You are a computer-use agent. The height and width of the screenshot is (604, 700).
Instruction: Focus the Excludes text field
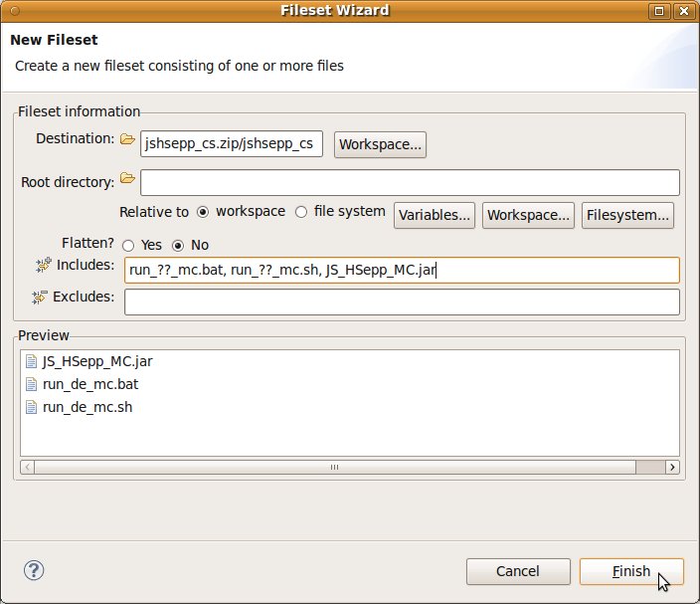tap(402, 302)
